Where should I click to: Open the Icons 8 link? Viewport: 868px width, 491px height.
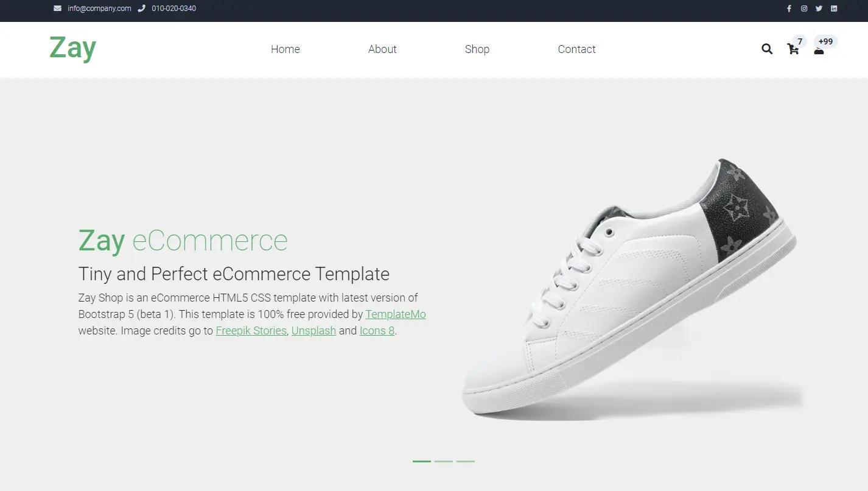(x=377, y=331)
